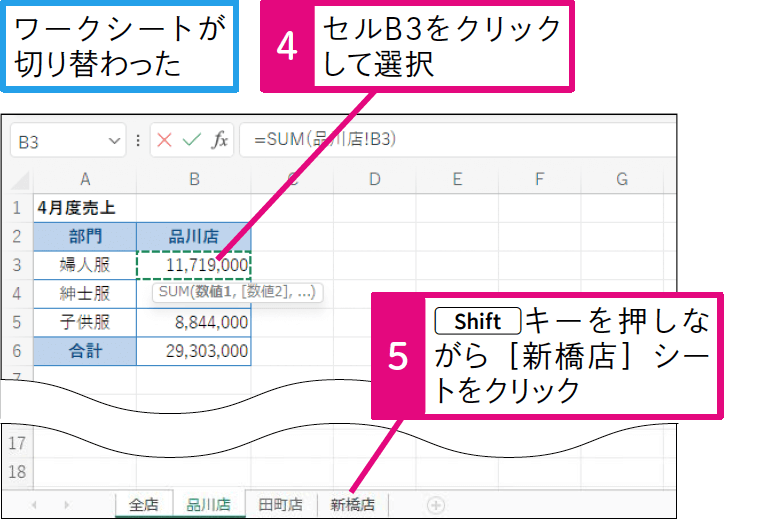Add a new sheet with plus icon

(436, 505)
